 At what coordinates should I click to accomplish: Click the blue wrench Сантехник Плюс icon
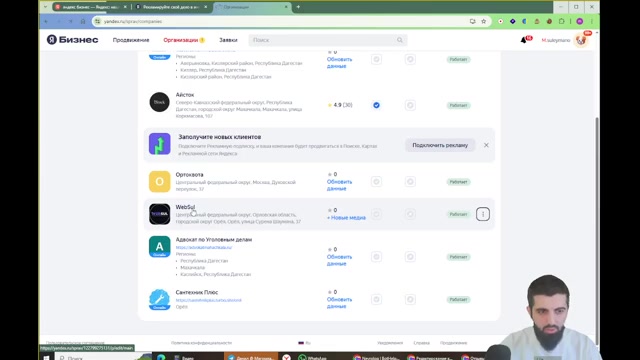[x=160, y=300]
